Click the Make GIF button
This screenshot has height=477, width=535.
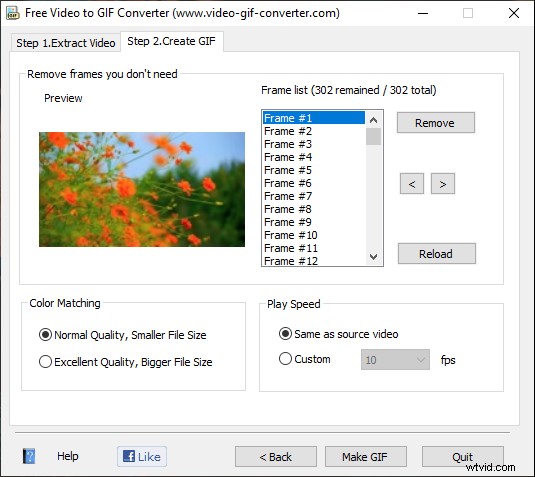click(365, 457)
